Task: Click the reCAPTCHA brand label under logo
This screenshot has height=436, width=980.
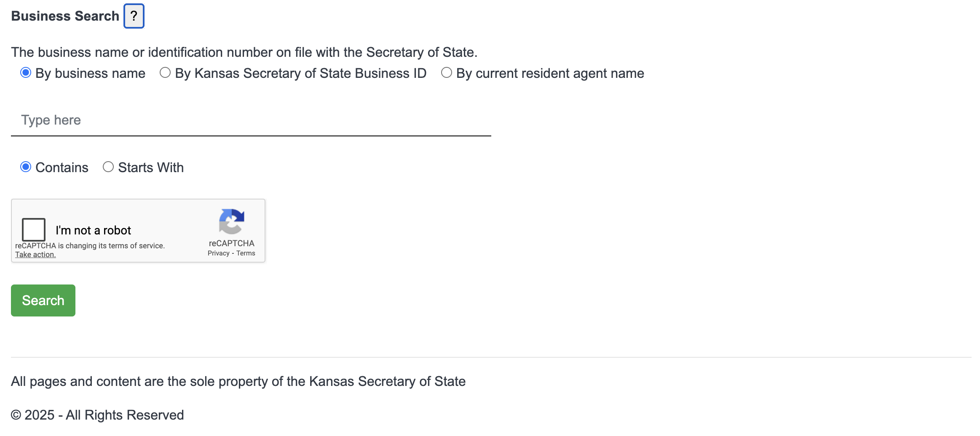Action: click(231, 243)
